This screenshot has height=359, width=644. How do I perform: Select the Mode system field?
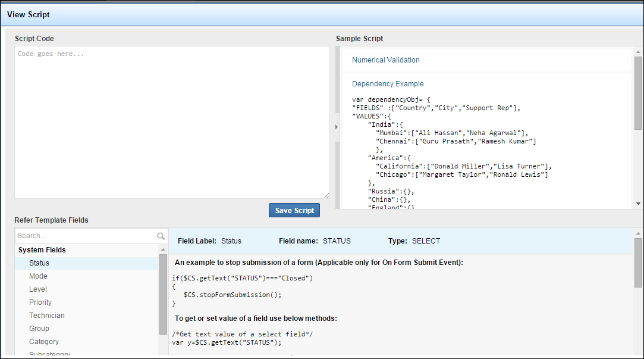[x=38, y=276]
